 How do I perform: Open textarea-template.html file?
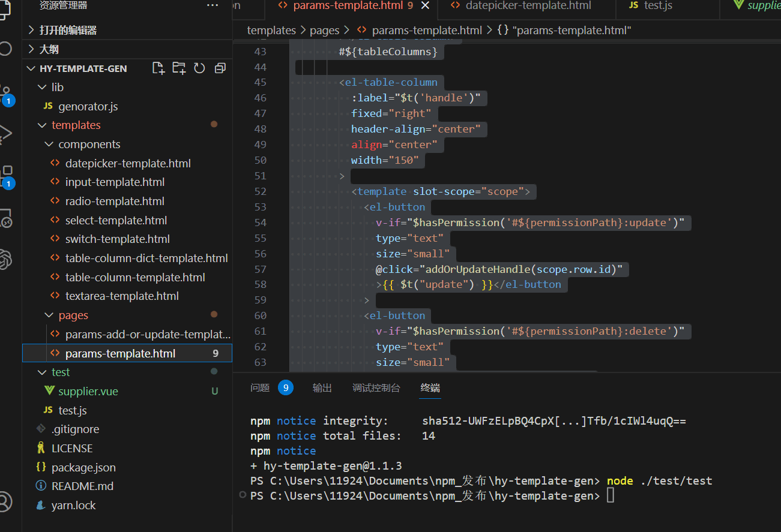(x=127, y=296)
